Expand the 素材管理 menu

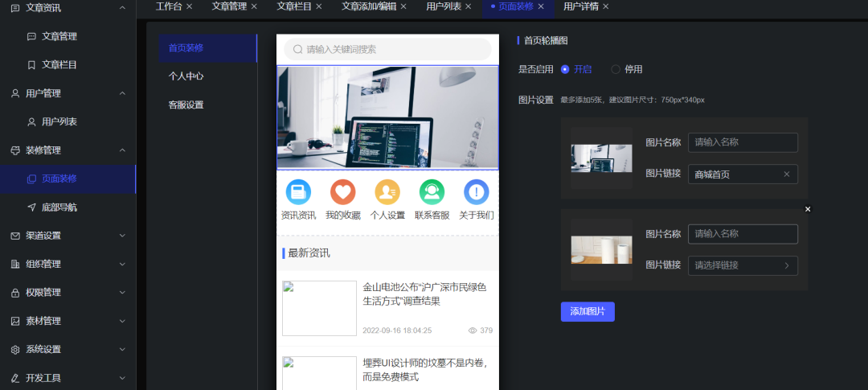(x=122, y=321)
